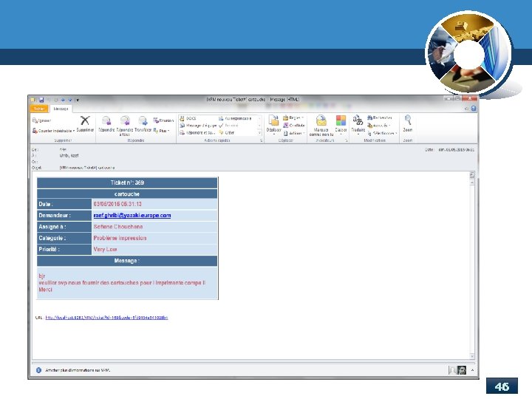Click the 'Problème impression' category value
Screen dimensions: 532x399
[x=120, y=238]
